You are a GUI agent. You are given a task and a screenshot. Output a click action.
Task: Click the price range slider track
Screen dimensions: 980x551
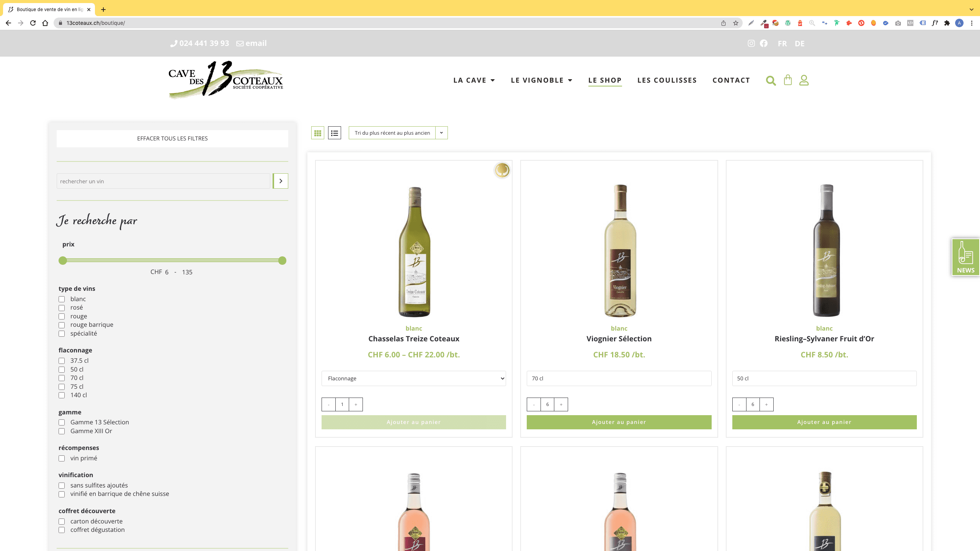(172, 261)
